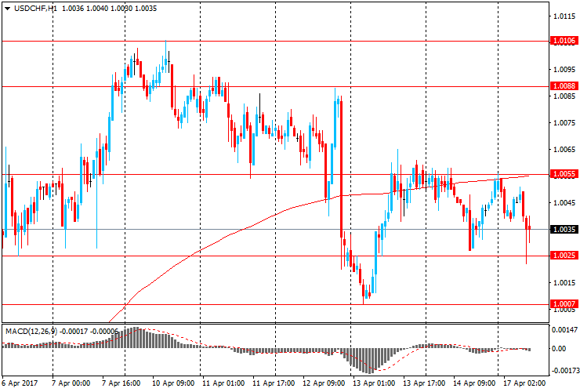Select the red 1.0007 price level label
Viewport: 580px width, 392px height.
point(564,303)
